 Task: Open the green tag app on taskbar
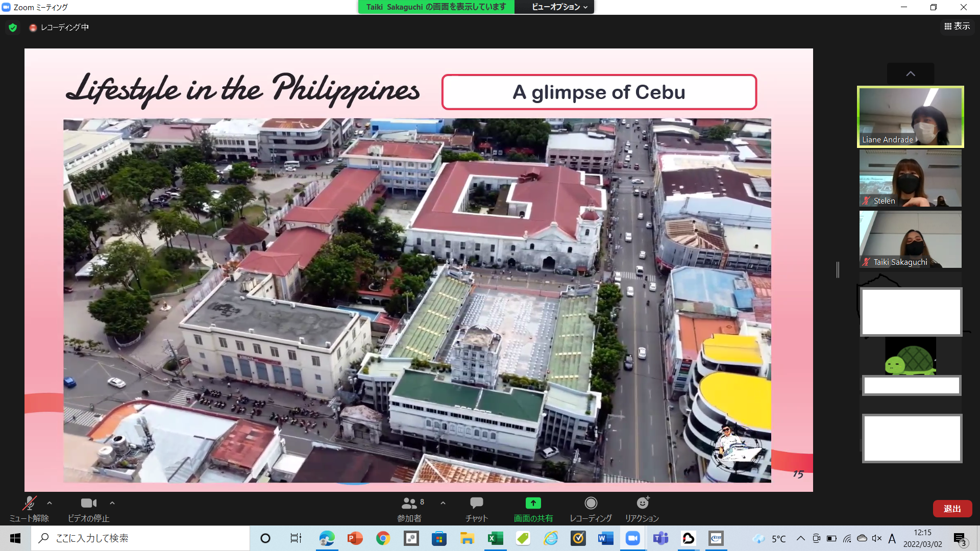(523, 538)
